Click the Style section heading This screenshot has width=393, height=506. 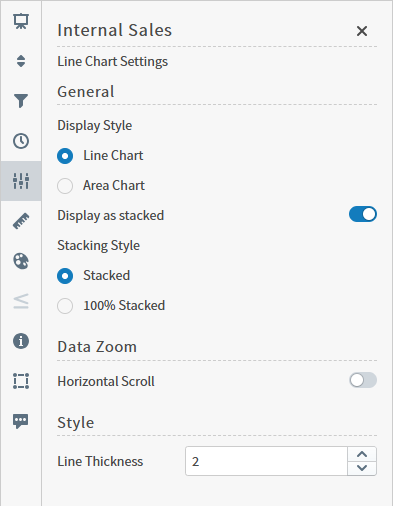(76, 423)
